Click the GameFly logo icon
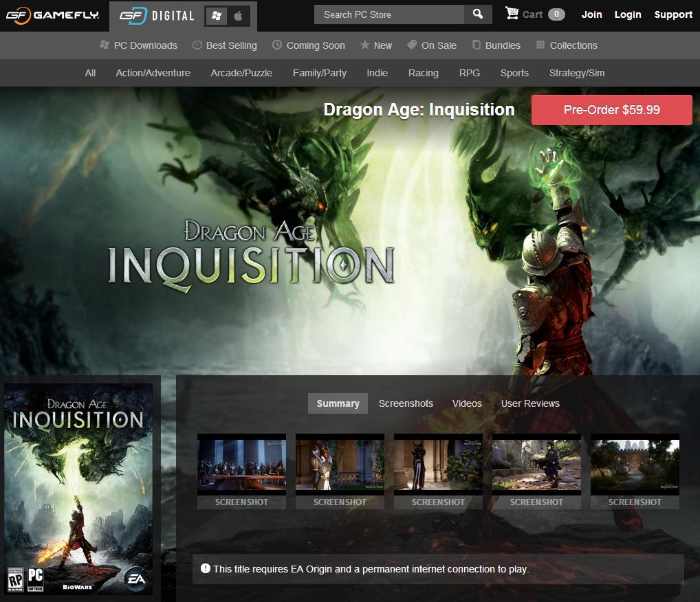 coord(17,14)
